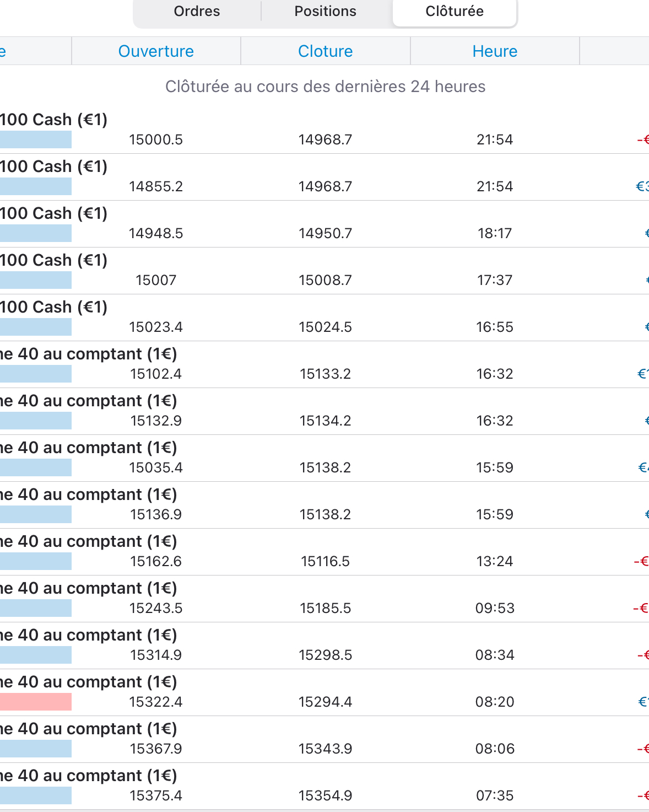Select the 07:35 trade row

tap(495, 795)
